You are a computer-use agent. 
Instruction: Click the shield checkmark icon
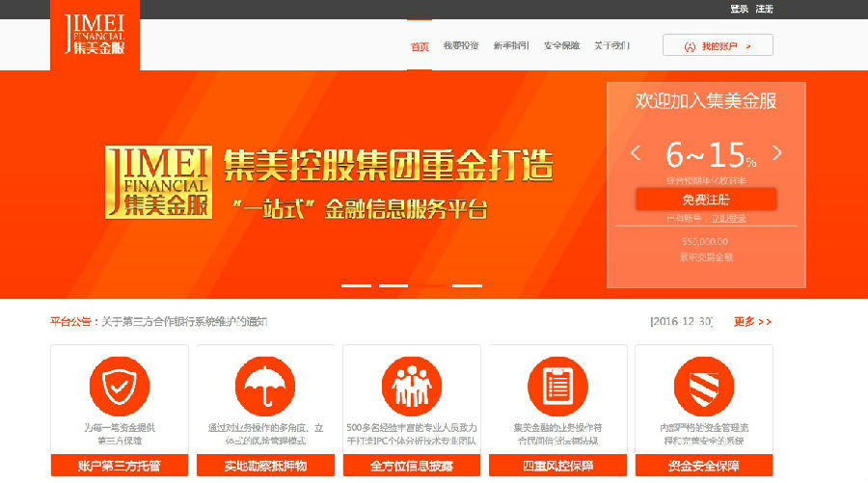coord(120,386)
